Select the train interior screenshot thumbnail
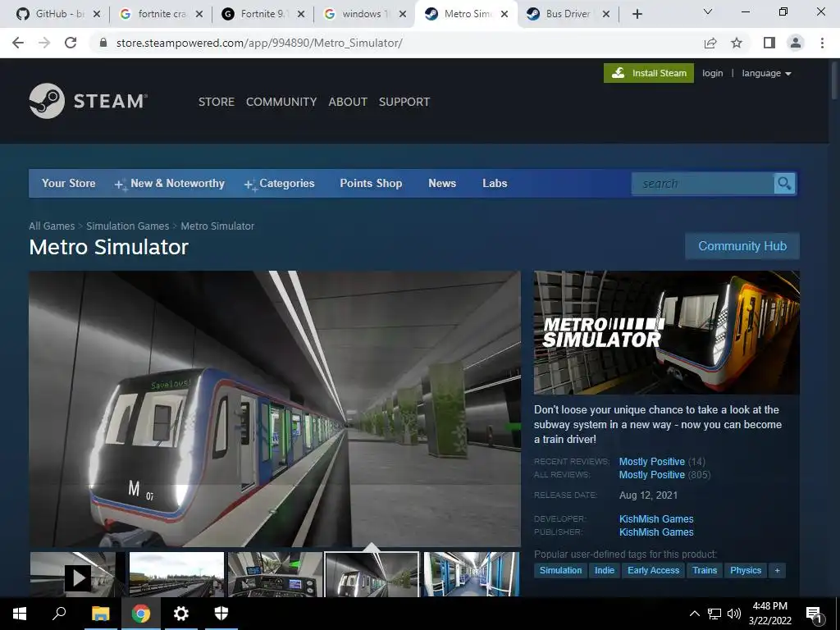Viewport: 840px width, 630px height. click(x=472, y=575)
